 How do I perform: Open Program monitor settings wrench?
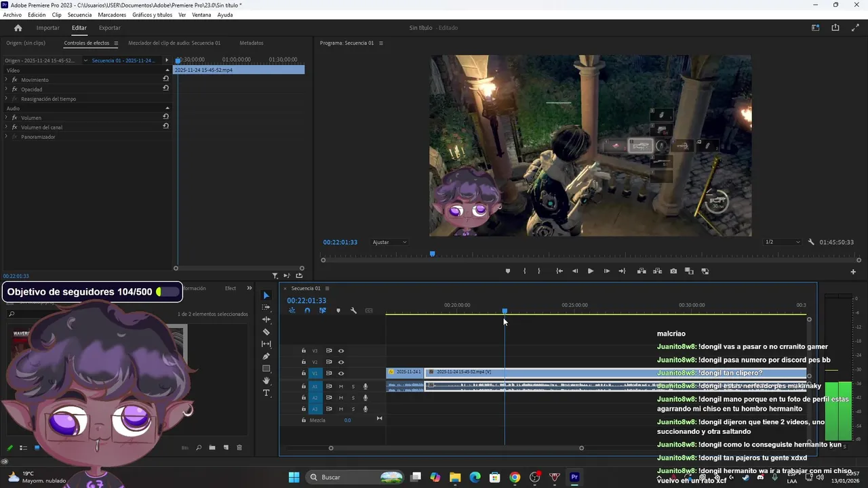811,242
